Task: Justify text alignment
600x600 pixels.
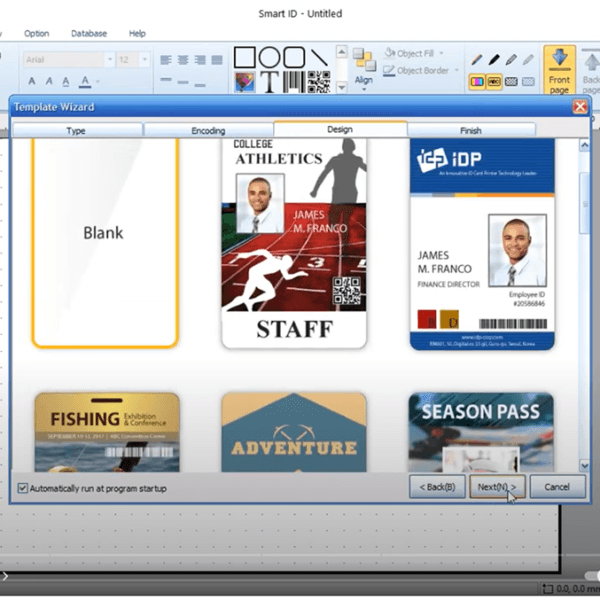Action: point(217,60)
